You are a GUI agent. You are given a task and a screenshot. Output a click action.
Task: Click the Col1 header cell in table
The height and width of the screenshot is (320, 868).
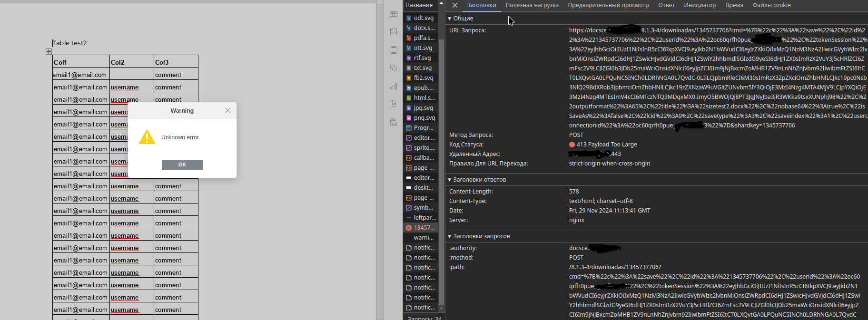(81, 62)
